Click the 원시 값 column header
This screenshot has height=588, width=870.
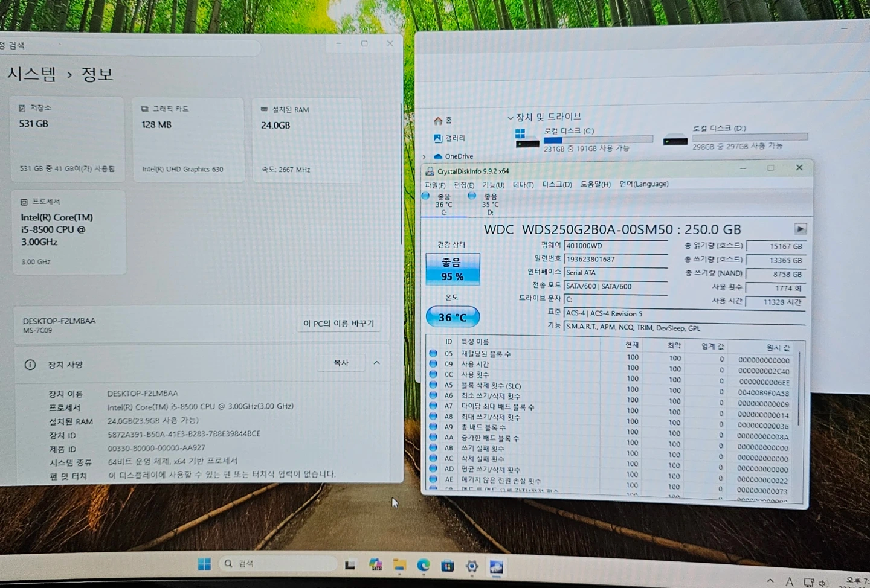pyautogui.click(x=778, y=348)
